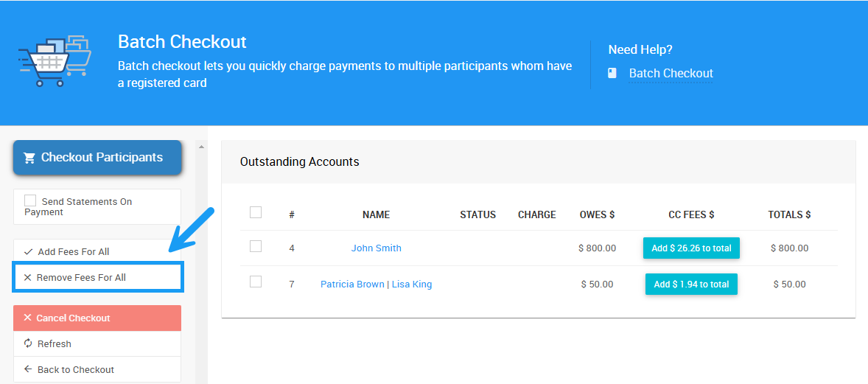The width and height of the screenshot is (868, 384).
Task: Click the left arrow Back to Checkout icon
Action: point(28,369)
